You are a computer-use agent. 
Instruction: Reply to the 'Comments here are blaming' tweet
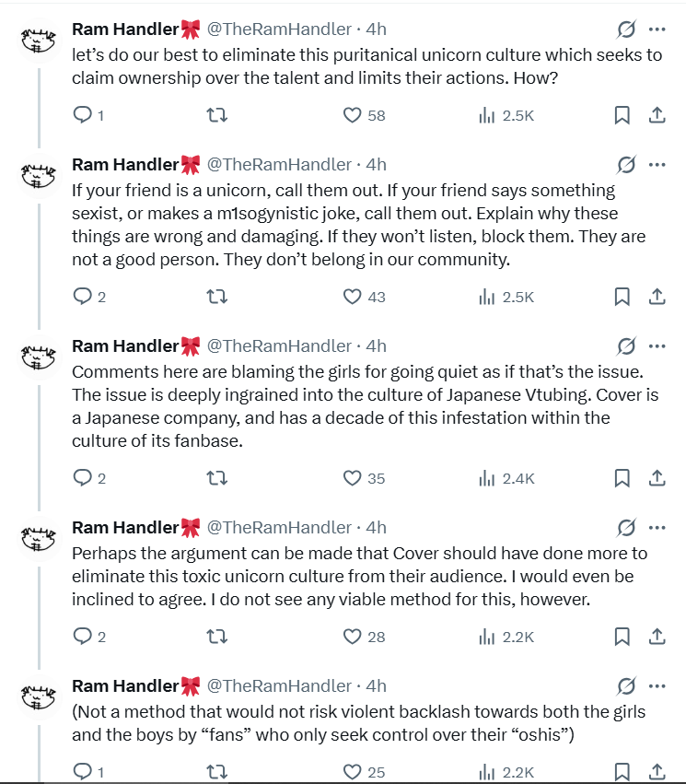click(x=83, y=478)
